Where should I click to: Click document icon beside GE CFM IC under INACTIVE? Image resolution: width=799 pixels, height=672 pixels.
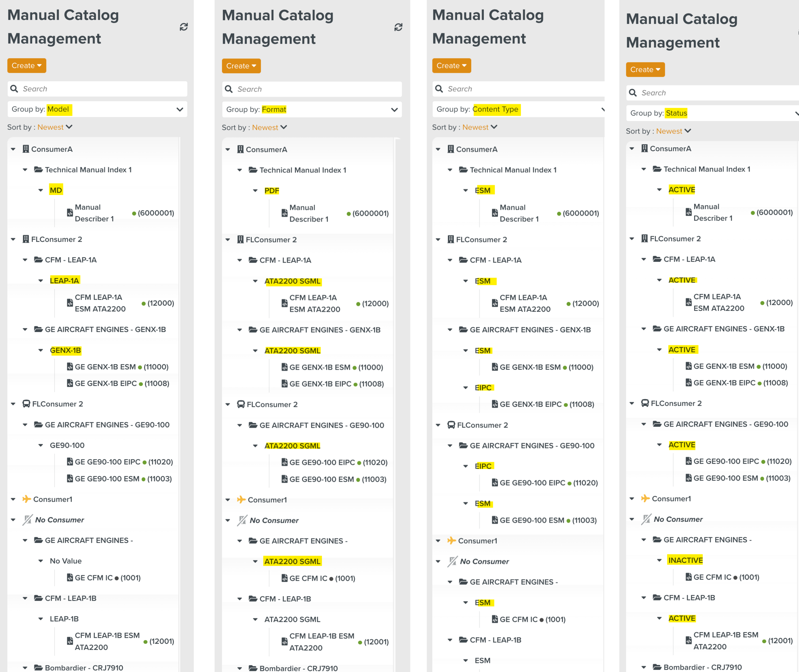(688, 577)
